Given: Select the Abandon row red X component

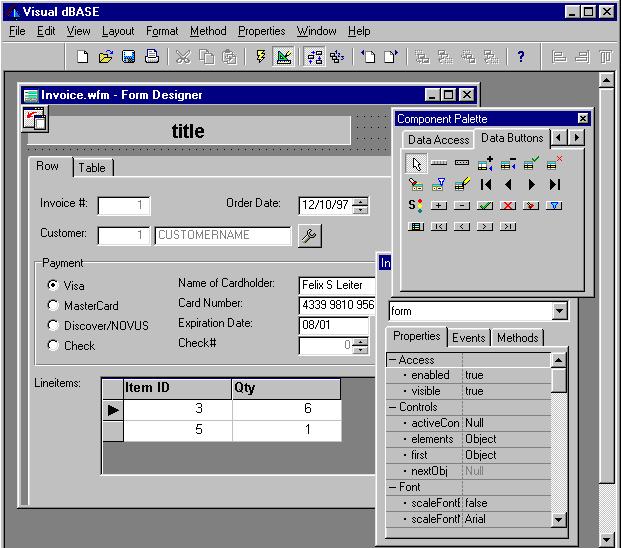Looking at the screenshot, I should click(554, 164).
